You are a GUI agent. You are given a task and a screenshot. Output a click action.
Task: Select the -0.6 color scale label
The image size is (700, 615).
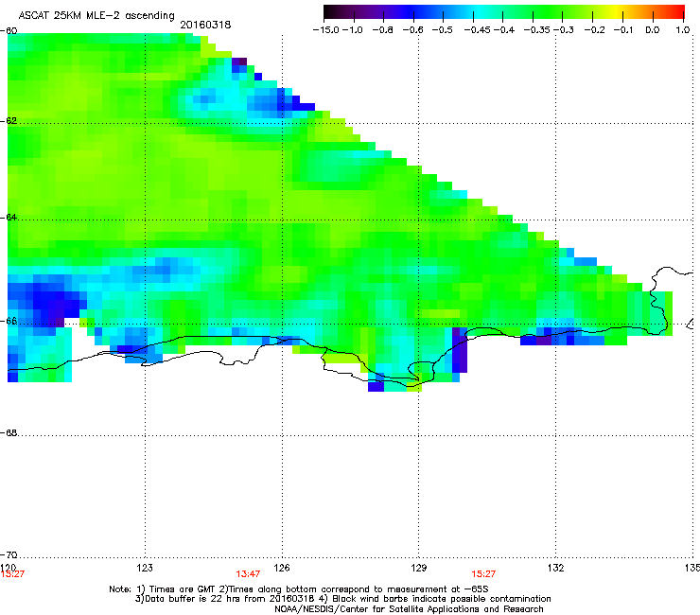coord(412,30)
